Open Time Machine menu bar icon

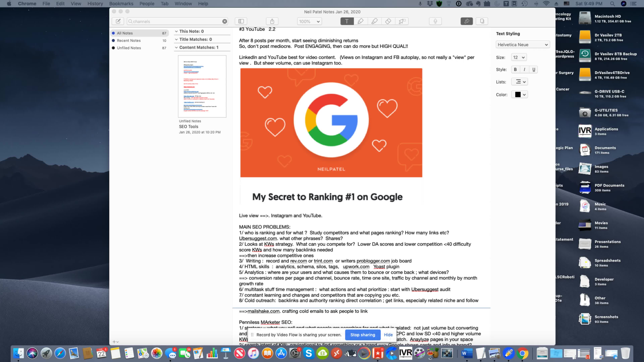(x=524, y=4)
